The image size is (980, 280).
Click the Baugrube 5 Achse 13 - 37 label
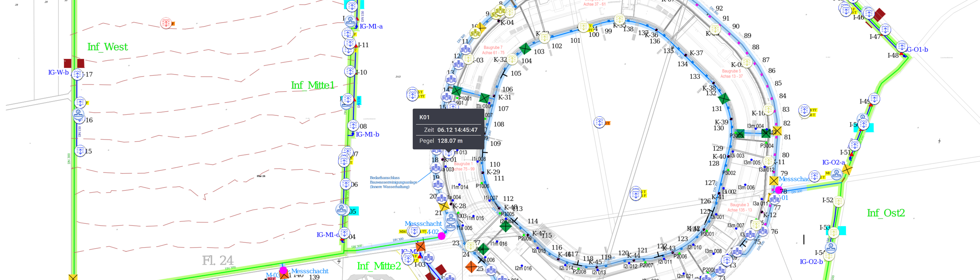[x=731, y=74]
